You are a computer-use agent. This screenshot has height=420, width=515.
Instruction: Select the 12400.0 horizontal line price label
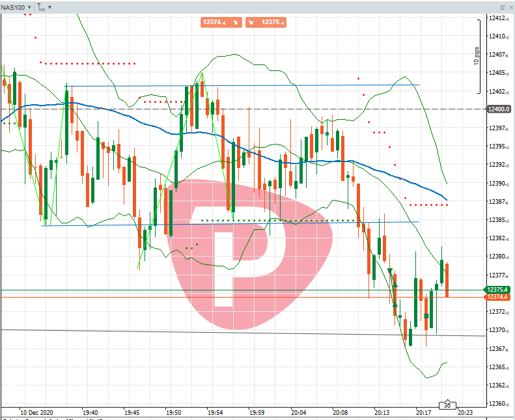click(x=499, y=109)
